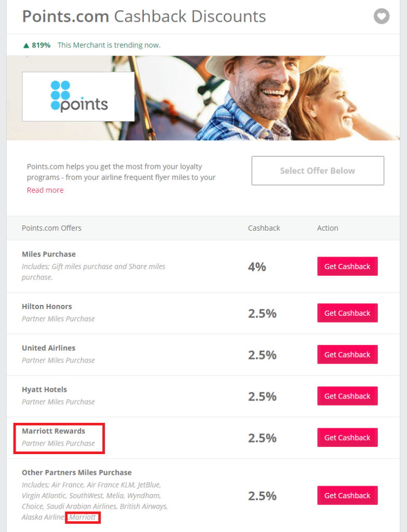Image resolution: width=407 pixels, height=532 pixels.
Task: Get Cashback for Marriott Rewards
Action: pyautogui.click(x=347, y=438)
